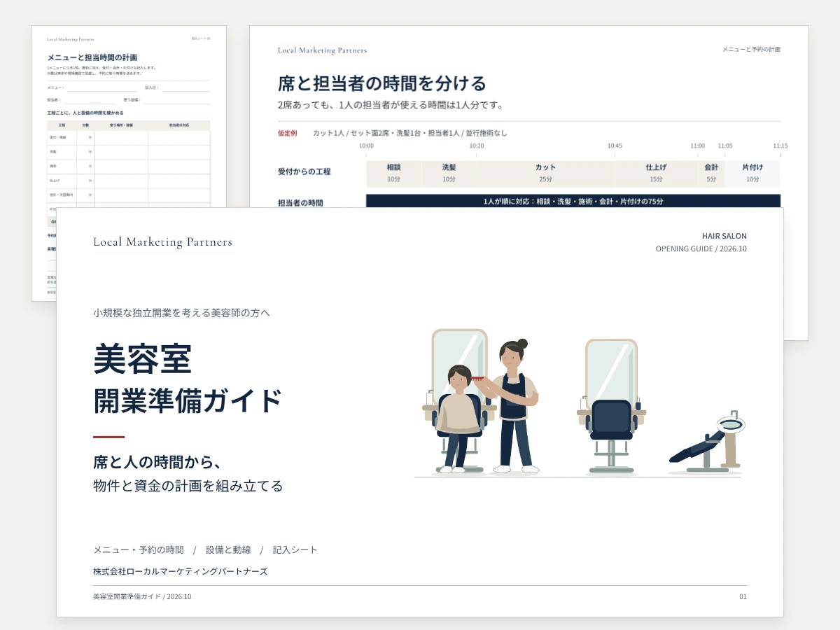Click the 担当者の対応 column header
The height and width of the screenshot is (630, 840).
179,125
